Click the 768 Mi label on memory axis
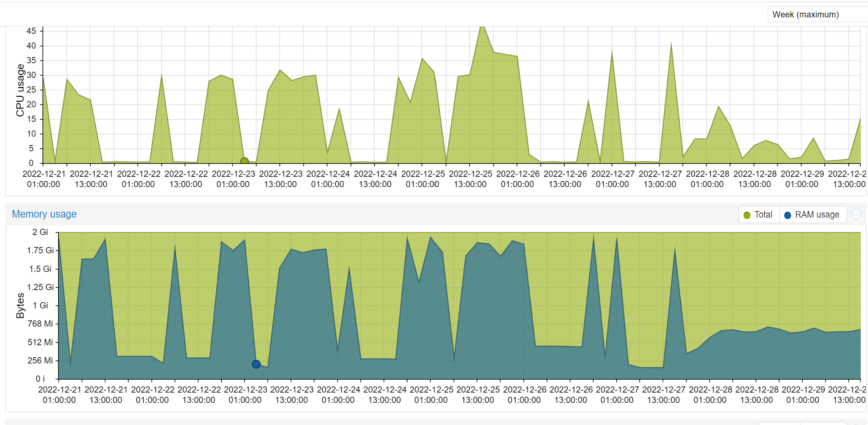The width and height of the screenshot is (868, 425). (x=40, y=323)
